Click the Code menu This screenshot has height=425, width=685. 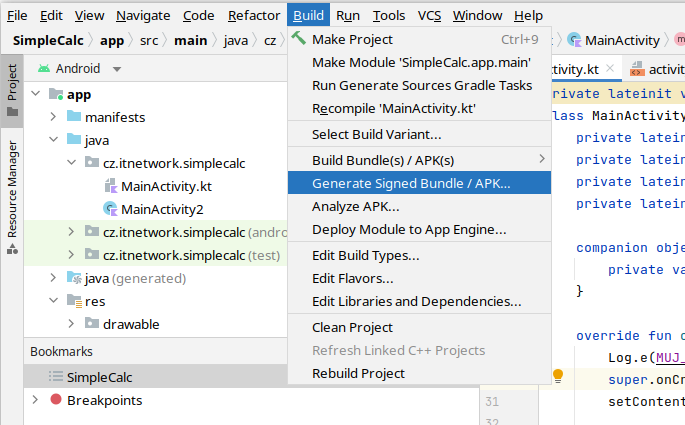click(x=198, y=15)
